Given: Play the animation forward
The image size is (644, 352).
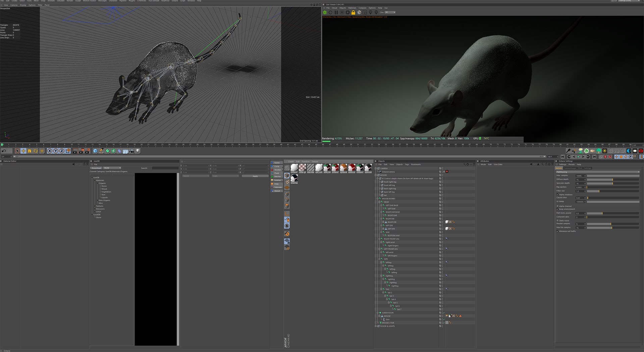Looking at the screenshot, I should [x=578, y=157].
